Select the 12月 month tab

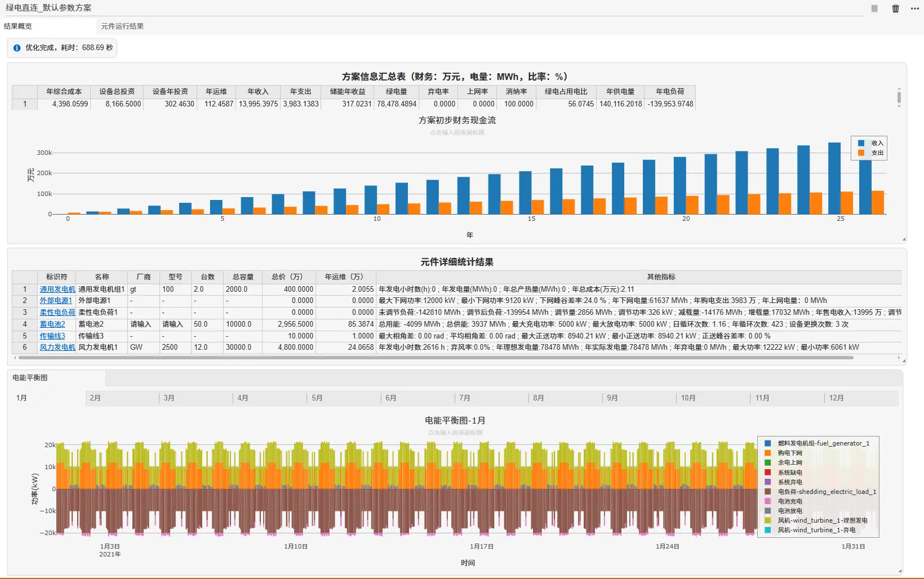tap(836, 398)
